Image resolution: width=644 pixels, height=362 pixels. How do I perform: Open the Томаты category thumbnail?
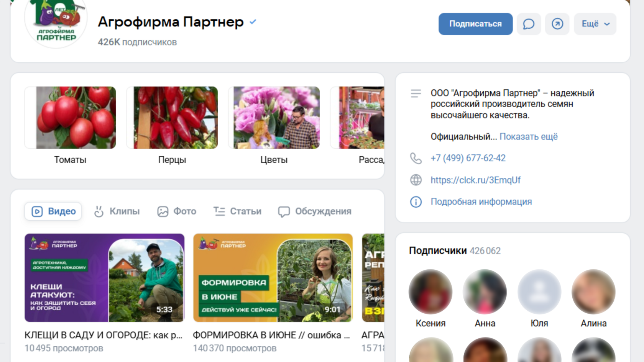(x=70, y=118)
